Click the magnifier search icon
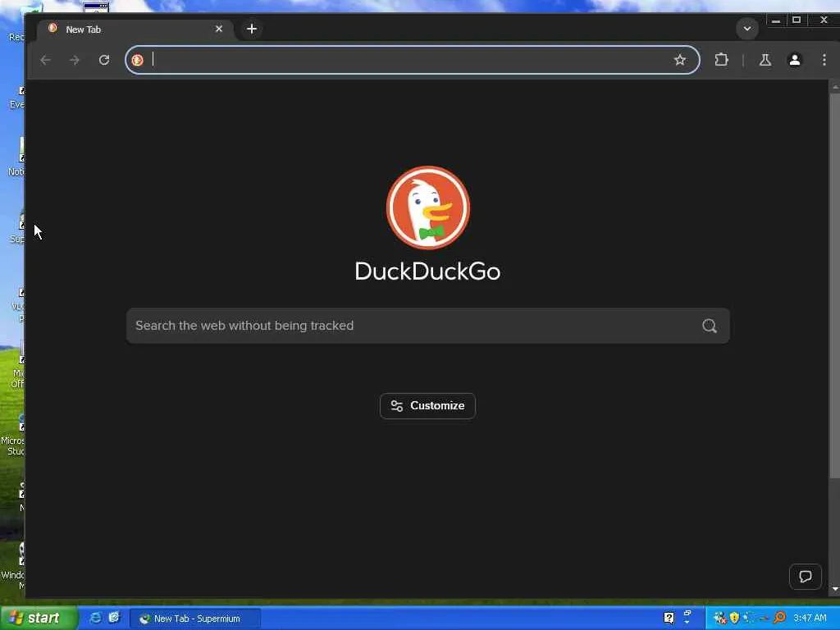Image resolution: width=840 pixels, height=630 pixels. pos(710,326)
